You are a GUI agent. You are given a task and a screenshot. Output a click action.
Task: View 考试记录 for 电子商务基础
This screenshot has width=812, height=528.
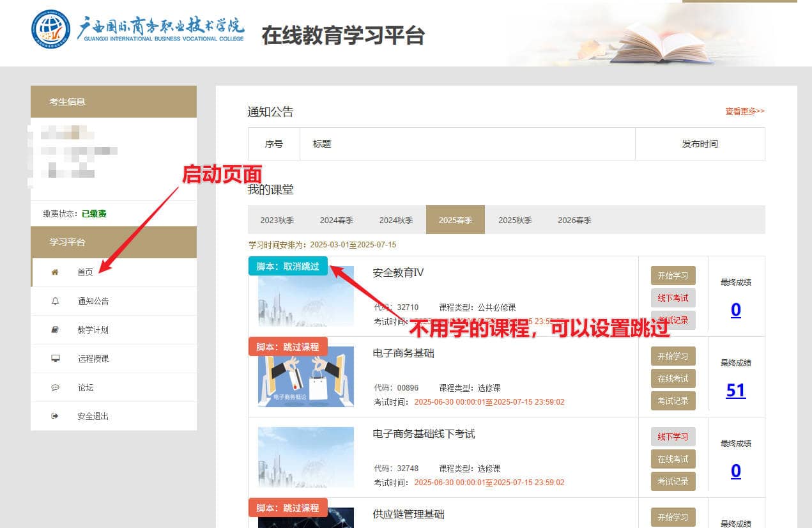673,401
